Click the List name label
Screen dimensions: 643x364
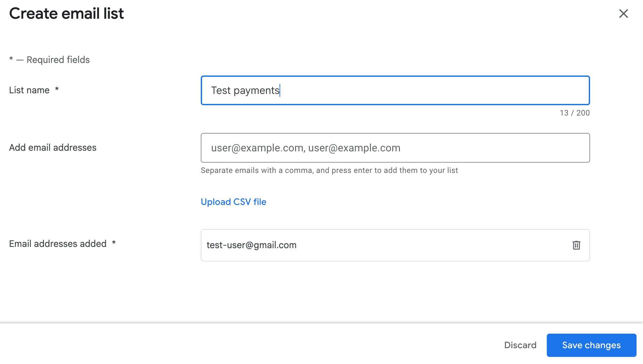(x=29, y=90)
